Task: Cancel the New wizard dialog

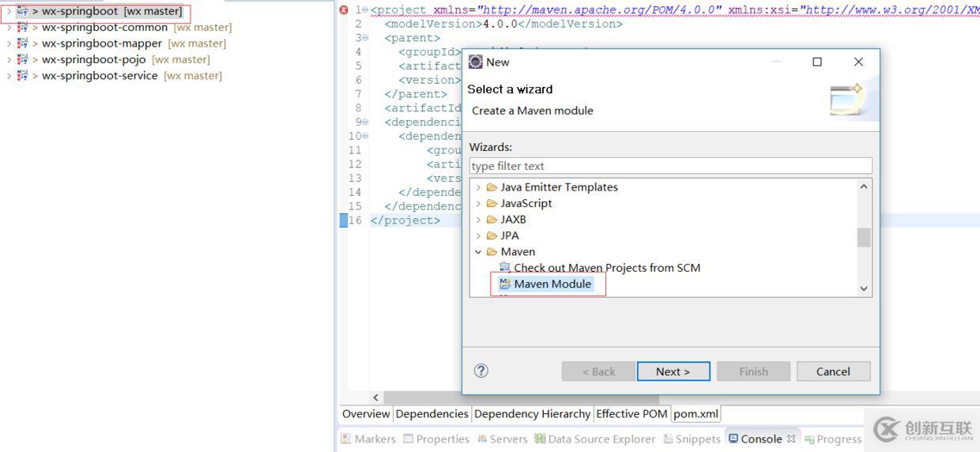Action: 833,371
